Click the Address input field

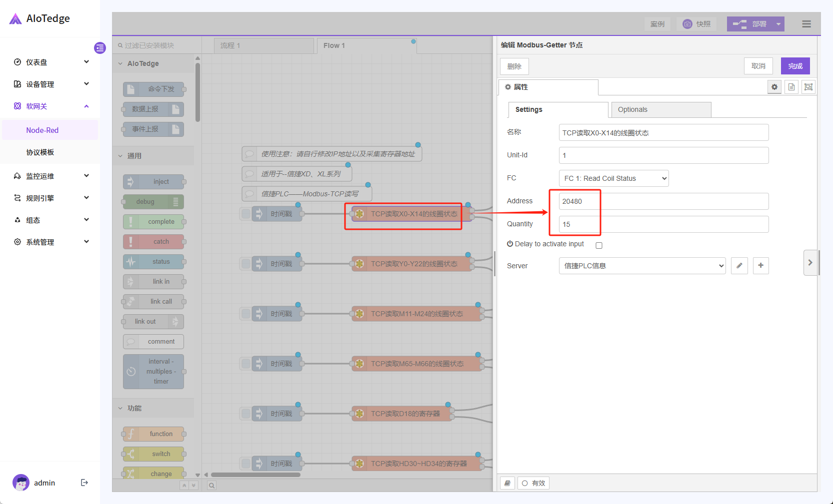tap(663, 201)
